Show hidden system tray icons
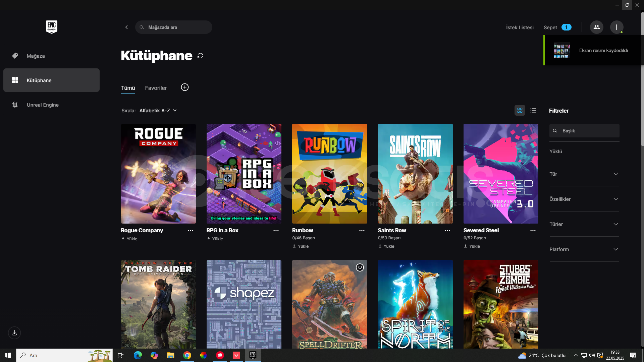 (576, 355)
